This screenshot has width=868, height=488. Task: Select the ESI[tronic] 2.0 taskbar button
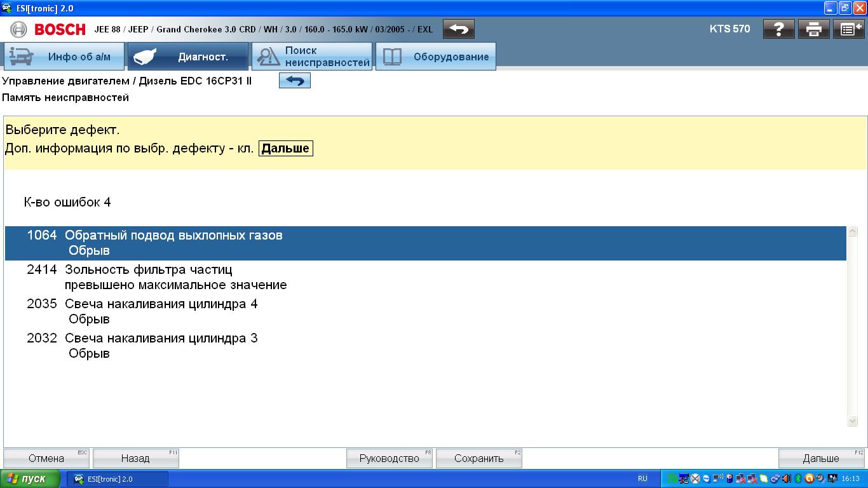pyautogui.click(x=118, y=478)
